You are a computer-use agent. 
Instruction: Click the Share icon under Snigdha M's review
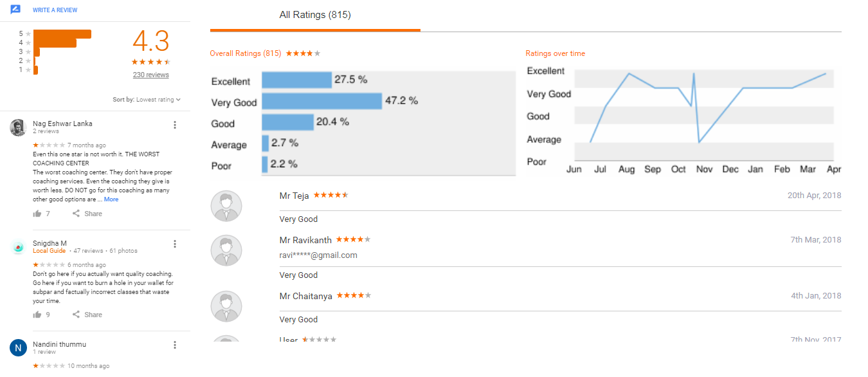click(76, 315)
